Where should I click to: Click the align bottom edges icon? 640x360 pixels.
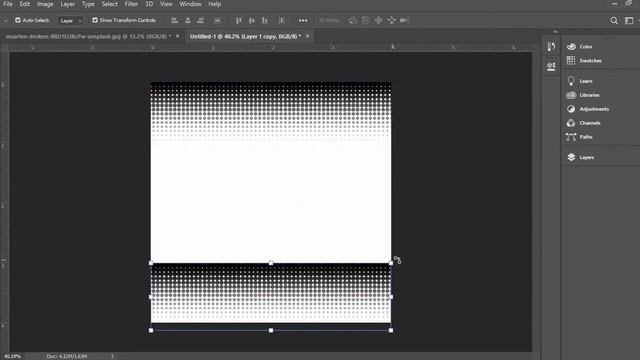click(265, 20)
